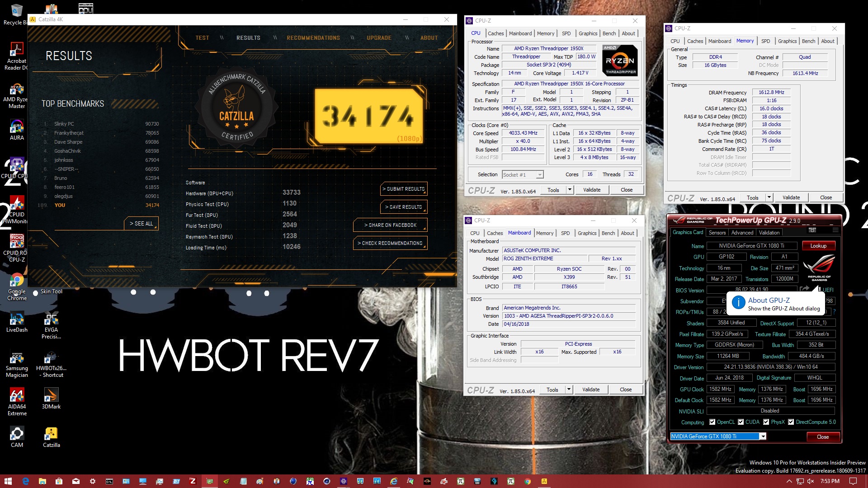868x488 pixels.
Task: Click SAVE RESULTS in Catzilla
Action: pos(404,207)
